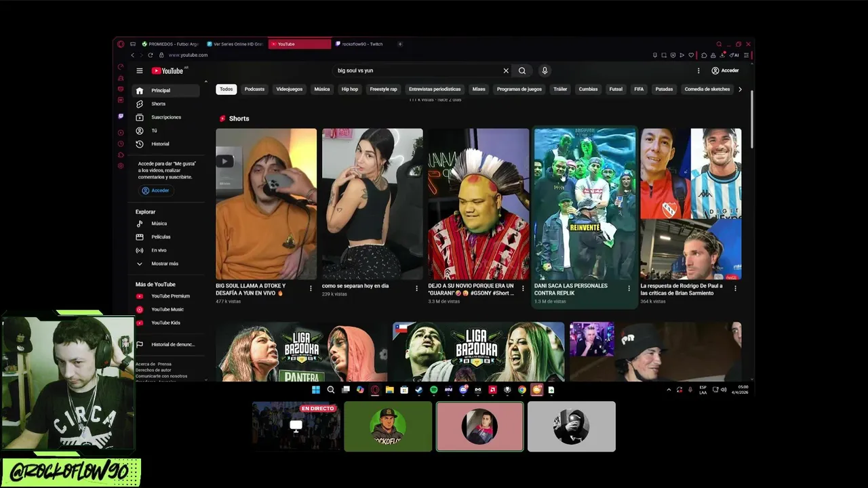868x488 pixels.
Task: Select the Entrevistas periodísticas chip
Action: (x=435, y=89)
